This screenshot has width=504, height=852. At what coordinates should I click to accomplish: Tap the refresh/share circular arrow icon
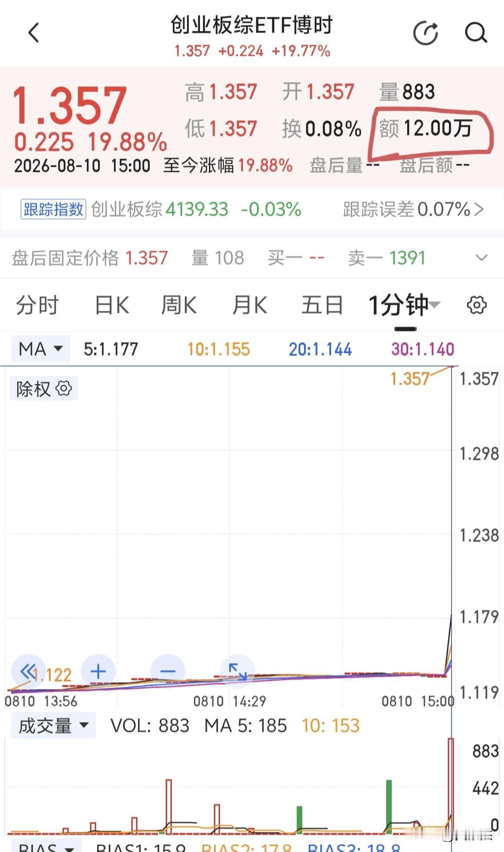pos(425,33)
